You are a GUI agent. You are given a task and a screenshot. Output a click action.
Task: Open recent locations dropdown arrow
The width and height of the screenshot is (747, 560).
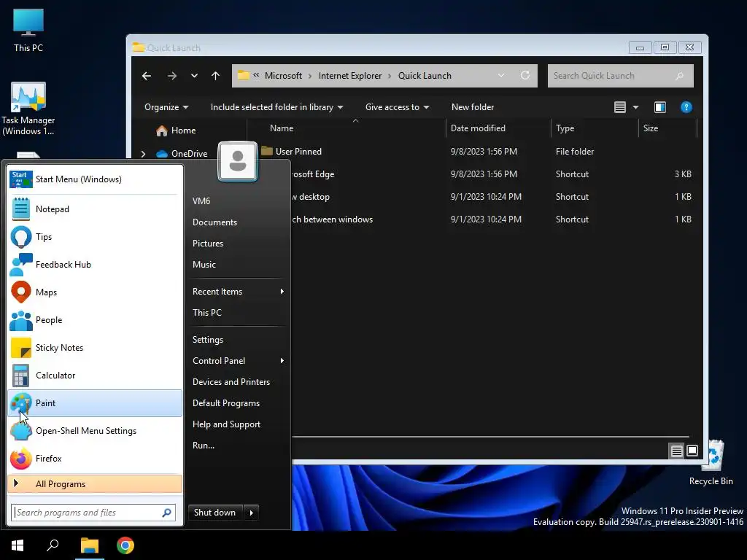point(194,76)
